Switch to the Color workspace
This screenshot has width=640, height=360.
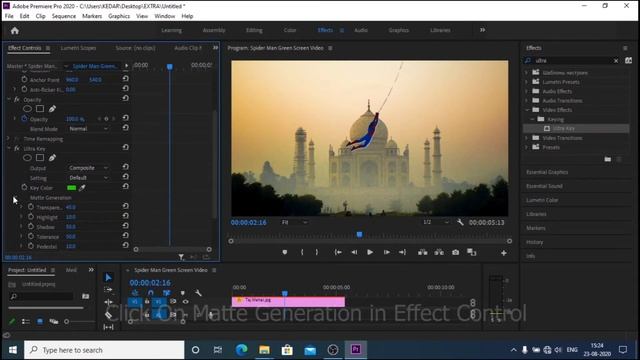(290, 30)
